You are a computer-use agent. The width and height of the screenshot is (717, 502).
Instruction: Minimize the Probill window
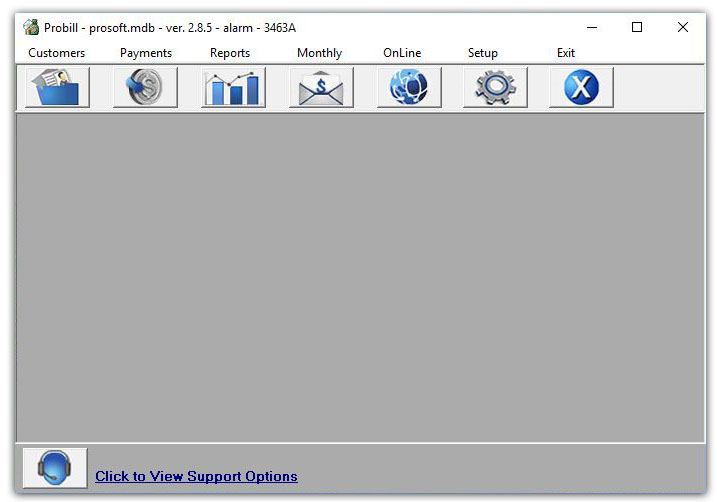tap(592, 27)
